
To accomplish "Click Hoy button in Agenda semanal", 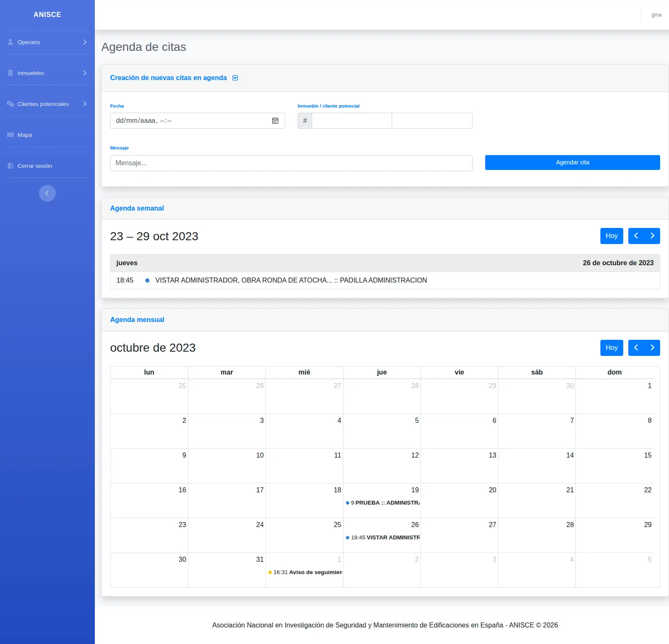I will [x=611, y=236].
